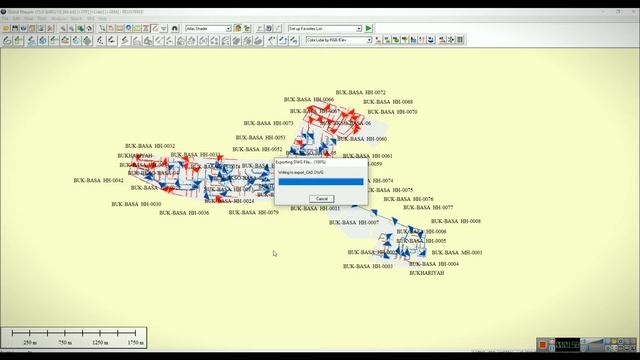Viewport: 640px width, 360px height.
Task: Open the File menu
Action: tap(5, 18)
